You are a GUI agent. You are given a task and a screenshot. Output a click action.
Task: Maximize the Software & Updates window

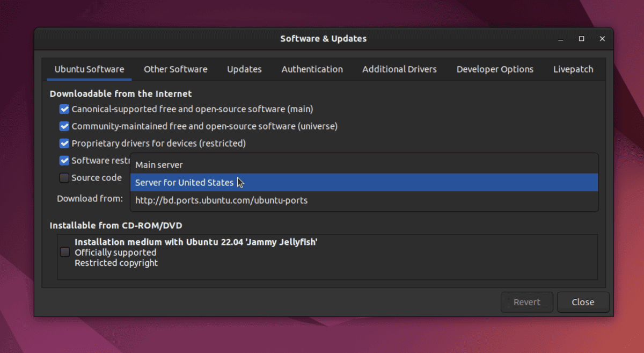tap(581, 39)
